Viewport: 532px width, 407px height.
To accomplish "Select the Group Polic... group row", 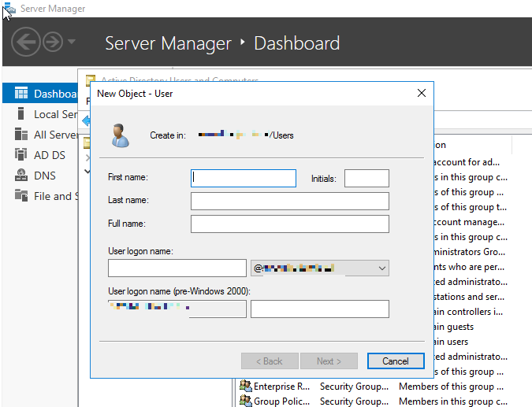I will (374, 401).
